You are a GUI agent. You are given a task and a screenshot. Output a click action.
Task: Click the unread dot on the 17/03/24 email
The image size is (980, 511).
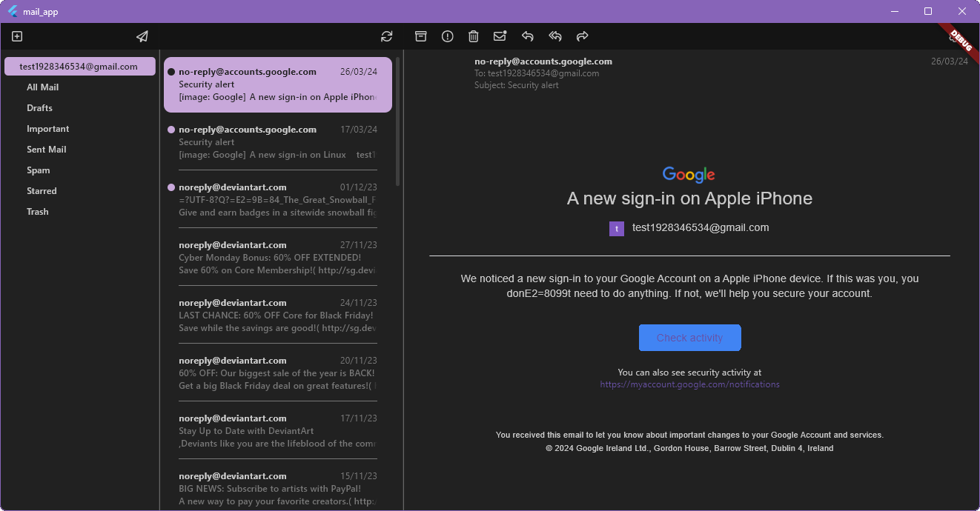(x=171, y=130)
